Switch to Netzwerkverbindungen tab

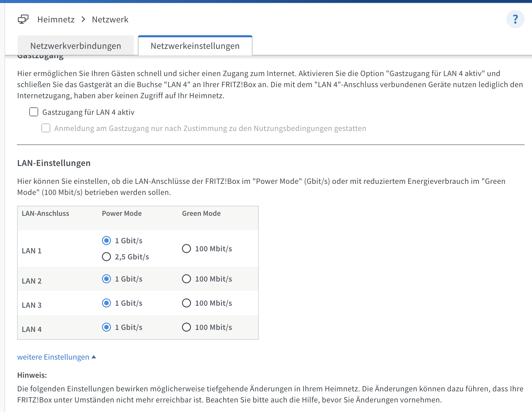click(x=75, y=46)
